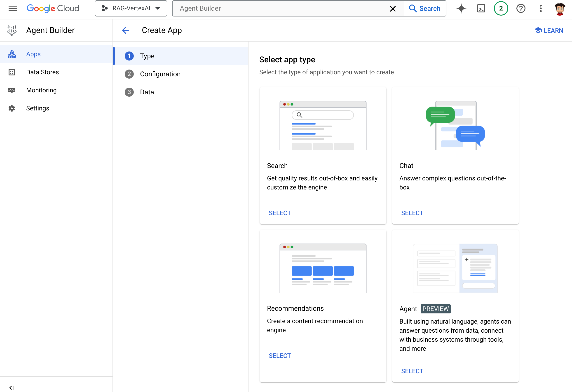Select the Recommendations app type
This screenshot has width=572, height=392.
pyautogui.click(x=280, y=356)
